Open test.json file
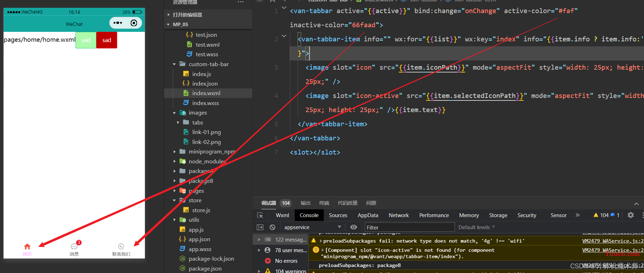 tap(206, 35)
